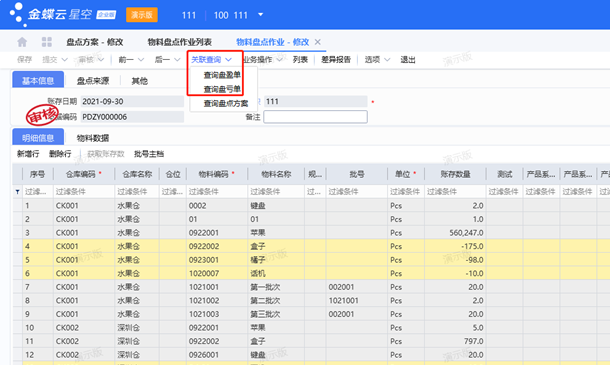Viewport: 610px width, 365px height.
Task: Switch to the 盘点来源 tab
Action: point(93,81)
